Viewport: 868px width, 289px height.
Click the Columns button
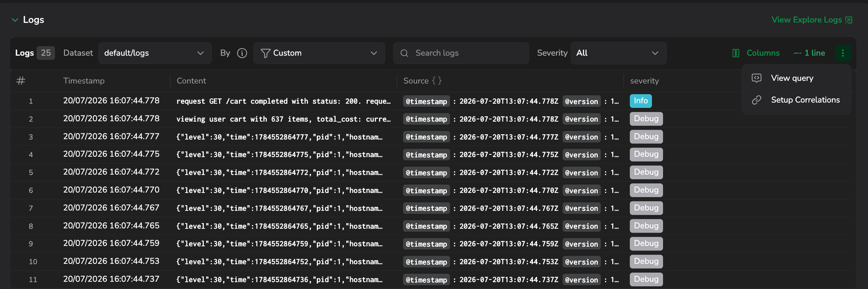point(756,53)
